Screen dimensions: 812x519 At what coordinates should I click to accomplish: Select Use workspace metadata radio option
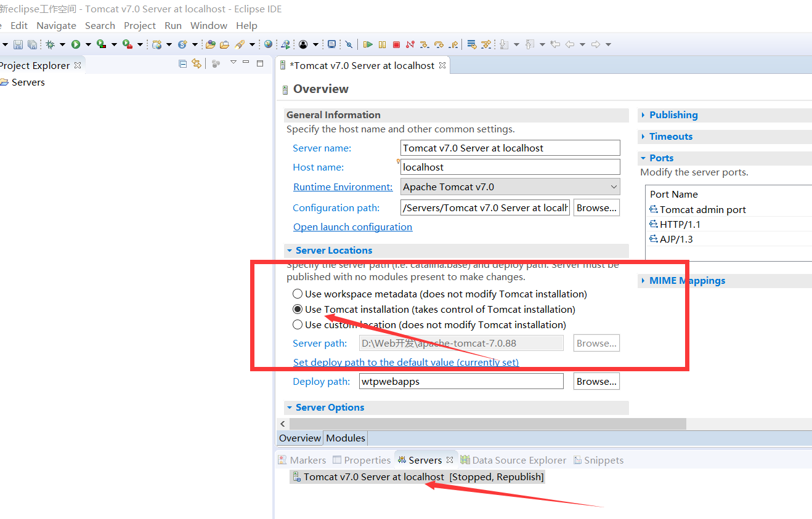coord(298,294)
